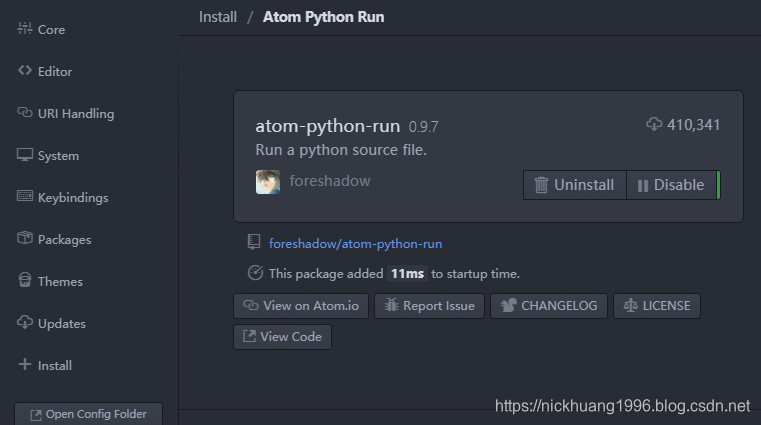
Task: Open the Install section in sidebar
Action: pyautogui.click(x=45, y=365)
